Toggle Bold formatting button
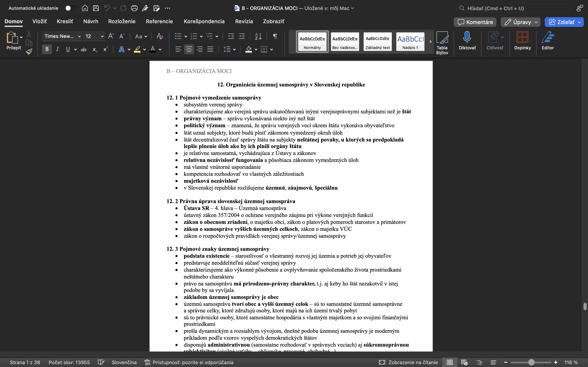Image resolution: width=588 pixels, height=367 pixels. pos(47,49)
